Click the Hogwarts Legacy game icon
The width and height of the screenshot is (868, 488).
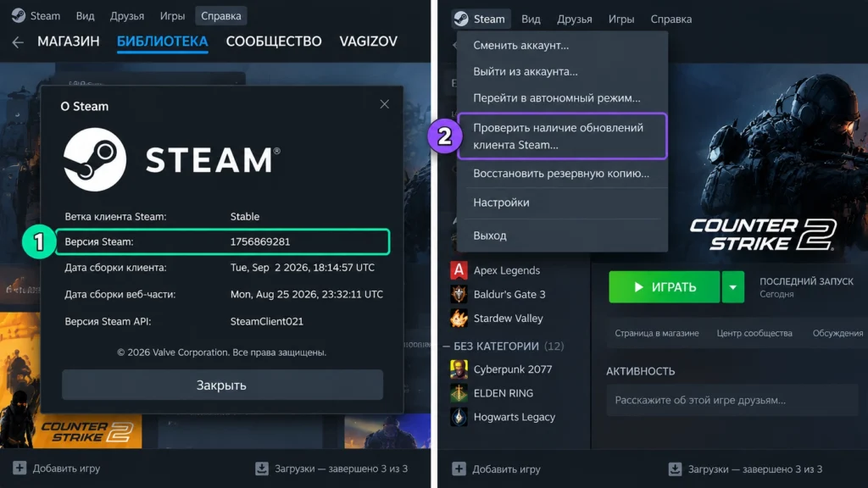click(459, 417)
